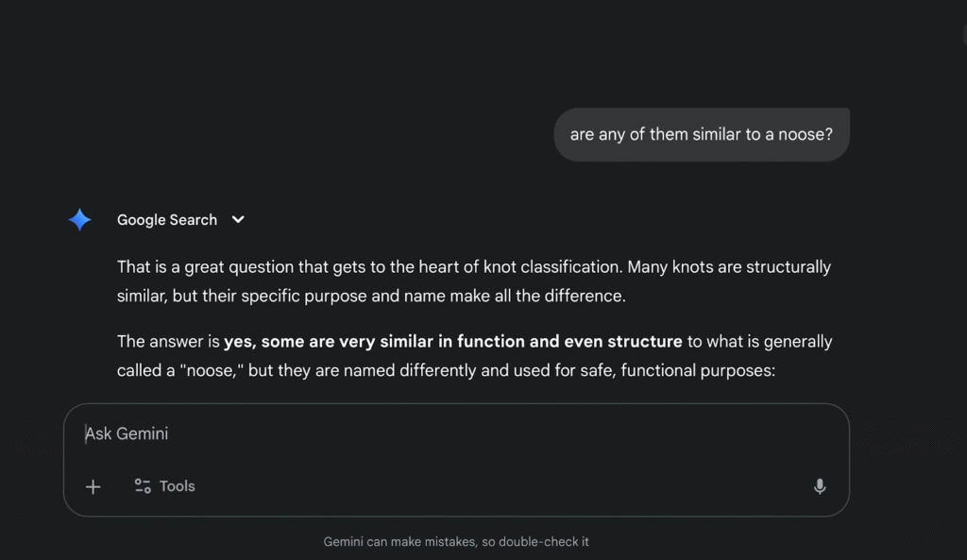Click the plus icon to add files
The width and height of the screenshot is (967, 560).
(x=93, y=486)
